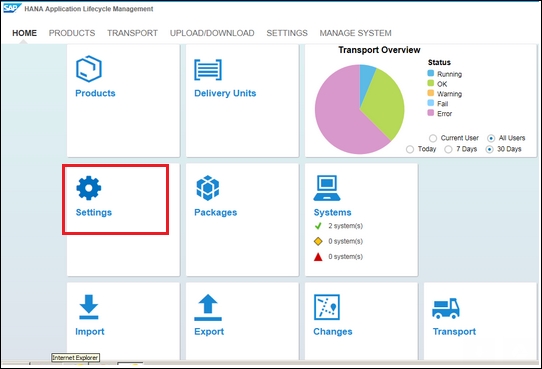Screen dimensions: 542x369
Task: Open the Systems laptop icon
Action: [327, 188]
